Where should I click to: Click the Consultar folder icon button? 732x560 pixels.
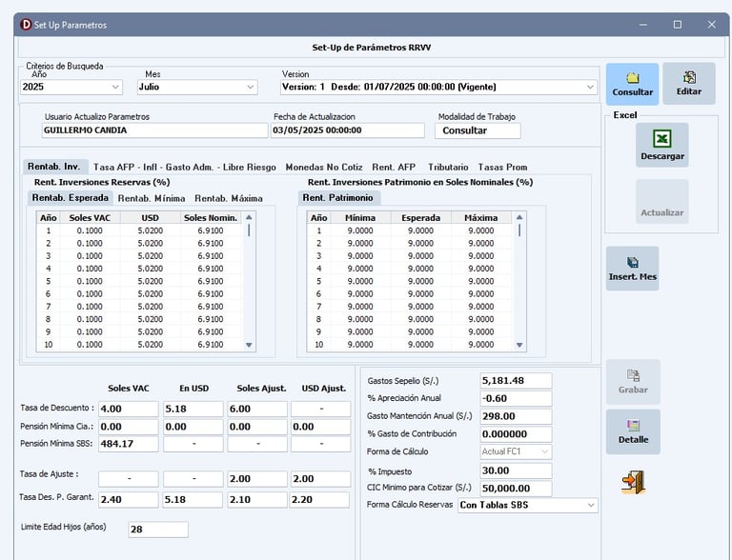(x=632, y=84)
